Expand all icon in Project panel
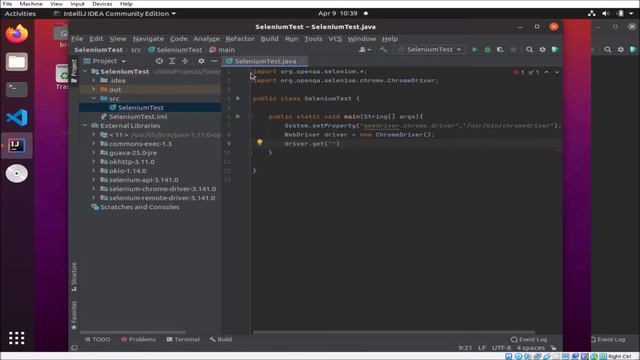Viewport: 640px width, 360px height. point(172,61)
